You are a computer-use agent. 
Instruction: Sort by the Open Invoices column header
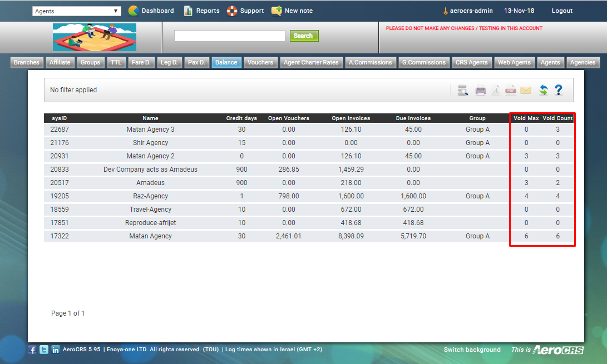coord(351,118)
